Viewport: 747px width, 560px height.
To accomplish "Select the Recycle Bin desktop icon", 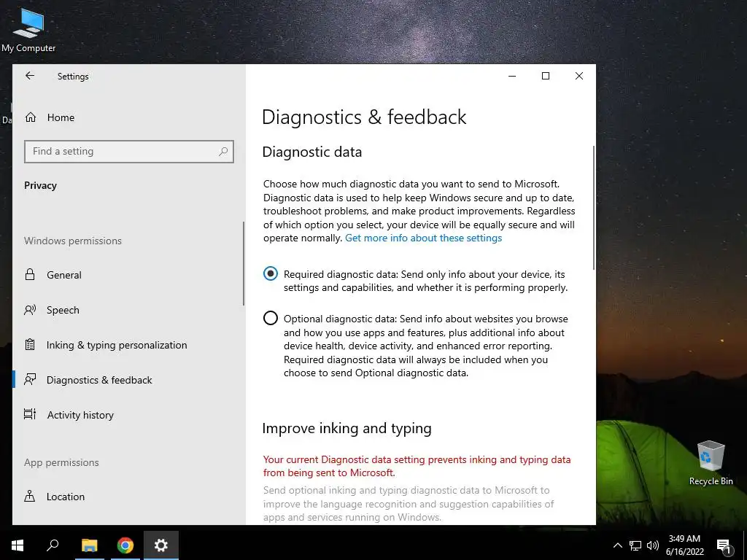I will click(711, 463).
